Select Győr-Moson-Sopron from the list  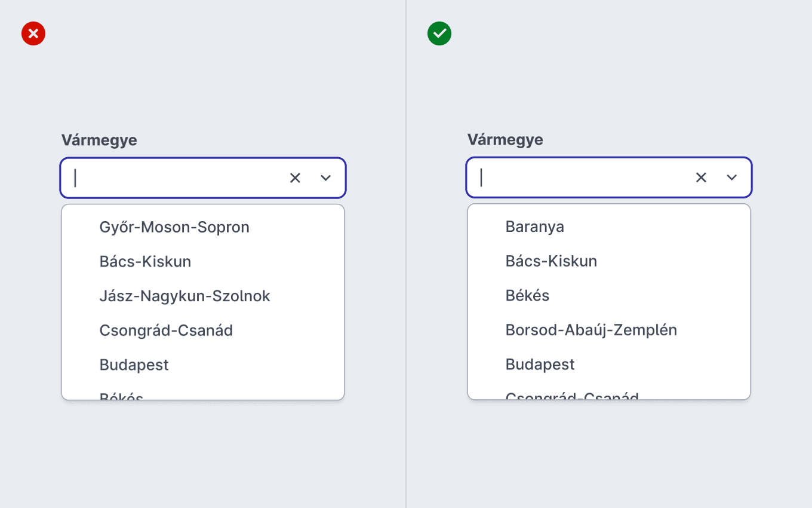point(203,227)
